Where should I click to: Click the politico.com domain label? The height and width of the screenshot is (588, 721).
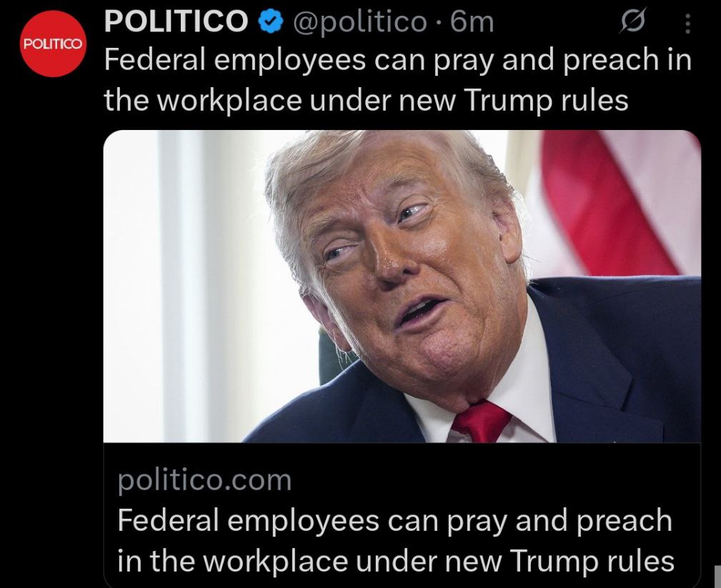pos(204,480)
